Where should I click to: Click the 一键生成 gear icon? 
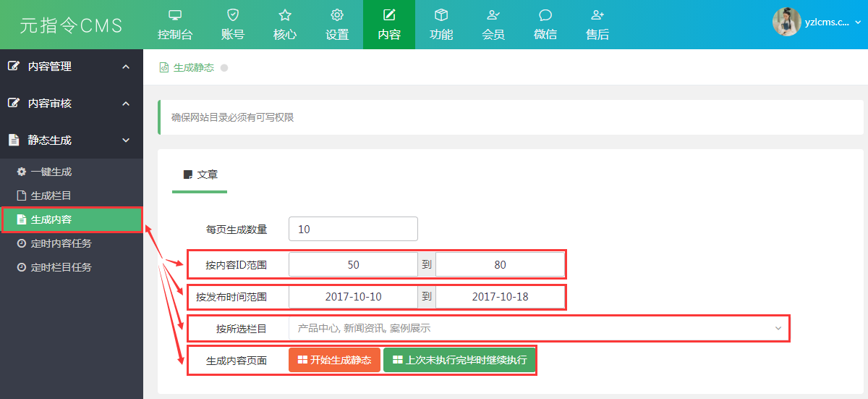coord(22,172)
